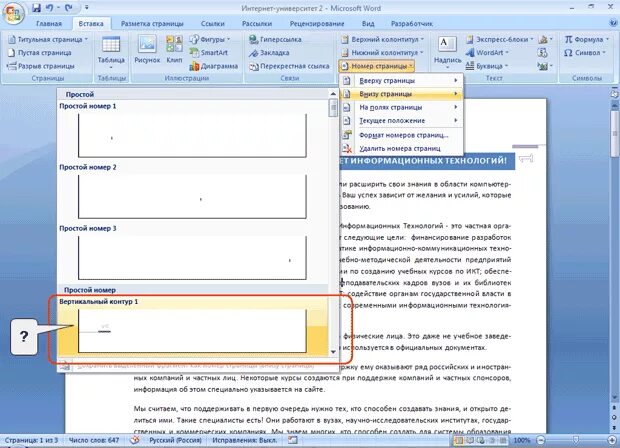Insert a Закладка bookmark

click(x=269, y=53)
